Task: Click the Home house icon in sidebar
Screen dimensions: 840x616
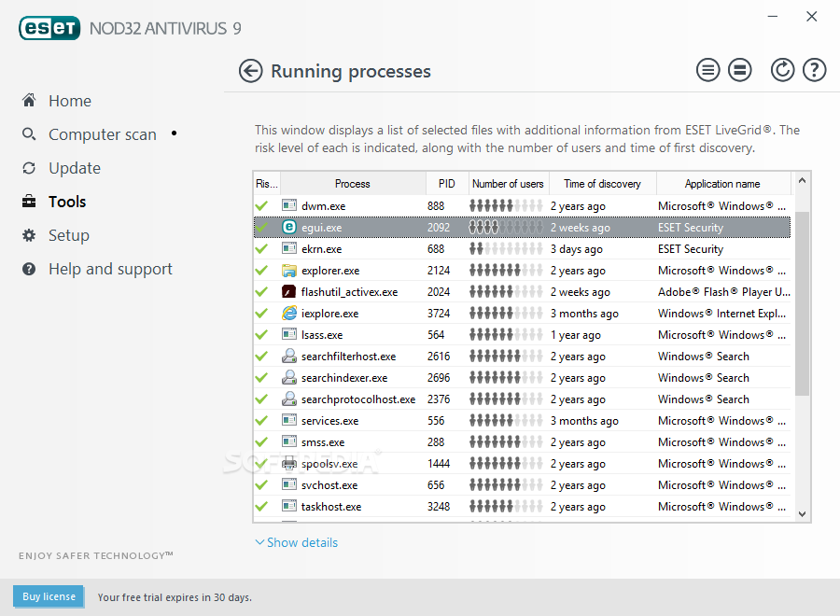Action: 29,100
